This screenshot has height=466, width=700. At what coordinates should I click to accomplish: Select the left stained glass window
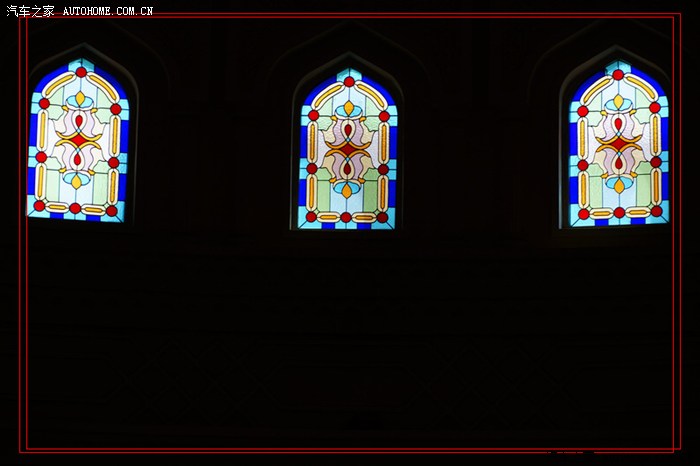(78, 140)
